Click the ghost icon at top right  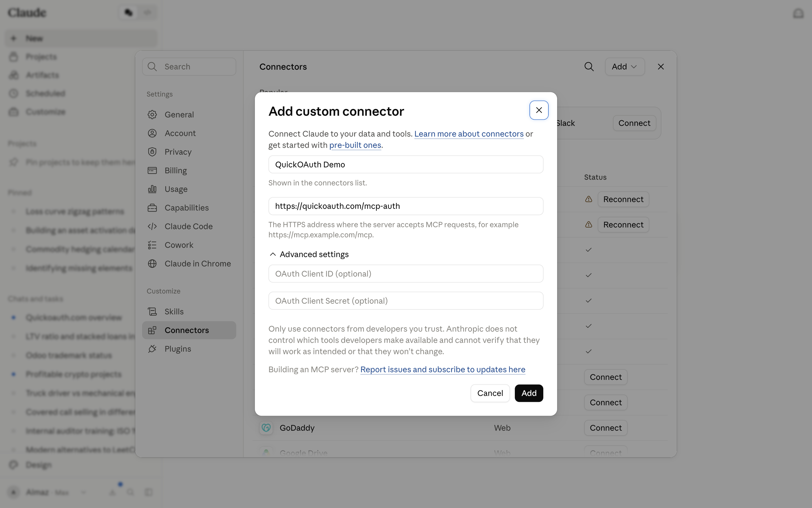[x=798, y=14]
